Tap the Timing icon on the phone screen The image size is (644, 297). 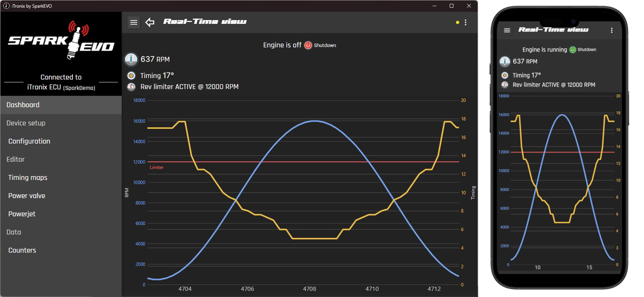pyautogui.click(x=505, y=75)
